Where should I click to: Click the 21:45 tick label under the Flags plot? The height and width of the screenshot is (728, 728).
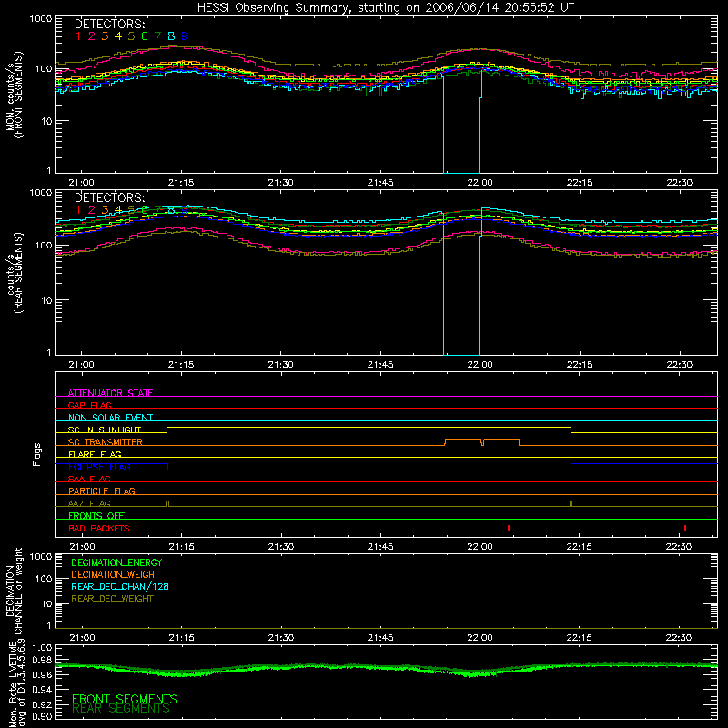coord(380,547)
